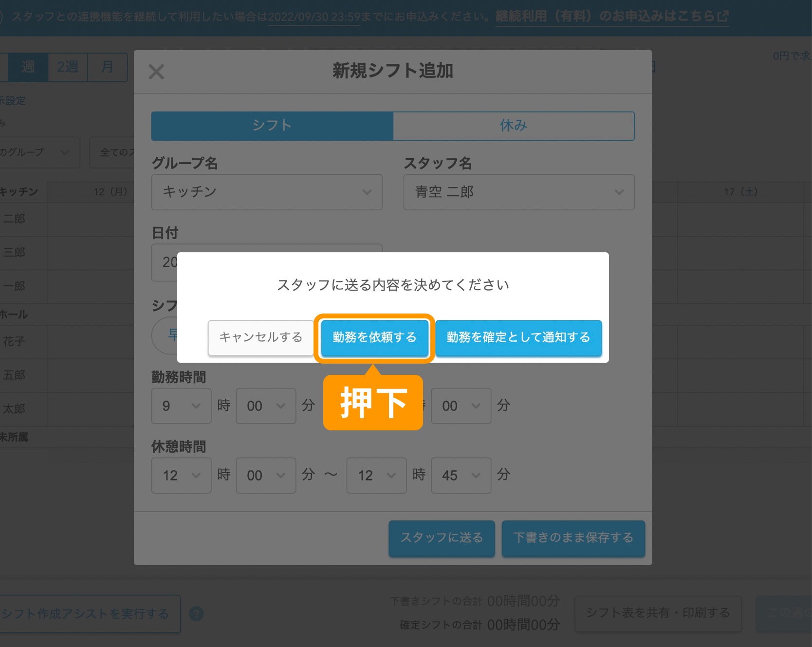Expand the スタッフ名 dropdown showing 青空 二郎

pos(518,192)
